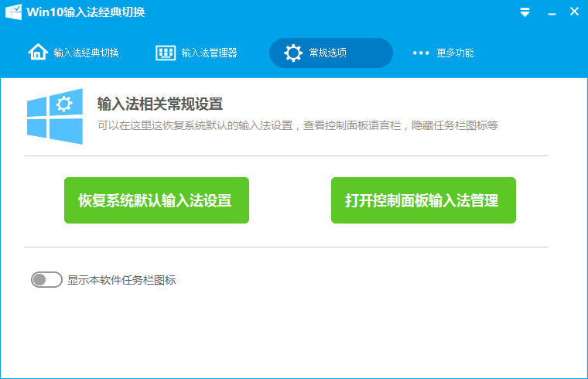This screenshot has height=379, width=588.
Task: Click the 显示本软件任务栏图标 label
Action: pyautogui.click(x=121, y=280)
